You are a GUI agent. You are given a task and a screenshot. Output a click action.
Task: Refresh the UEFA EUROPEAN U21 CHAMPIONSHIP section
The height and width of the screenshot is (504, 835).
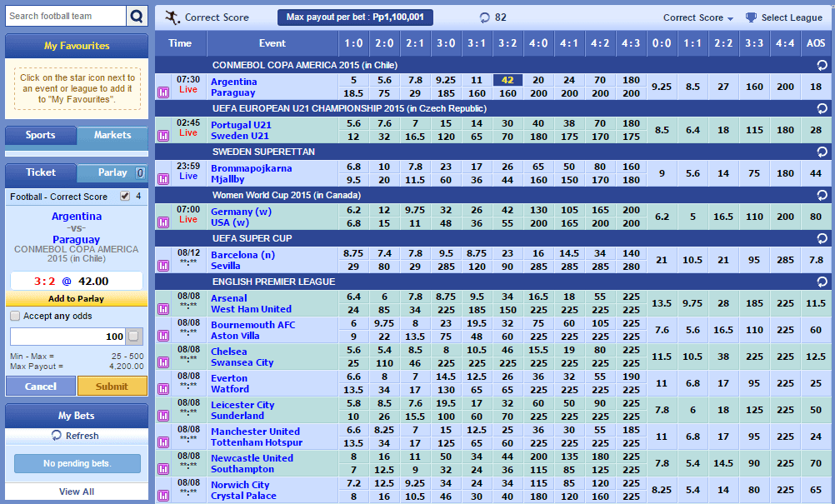[822, 108]
